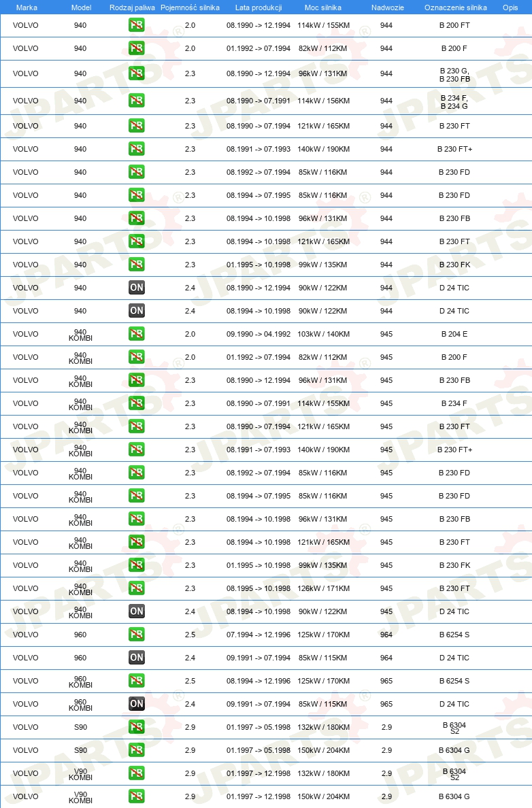Select power value 126kW / 171KM
This screenshot has height=808, width=532.
323,588
